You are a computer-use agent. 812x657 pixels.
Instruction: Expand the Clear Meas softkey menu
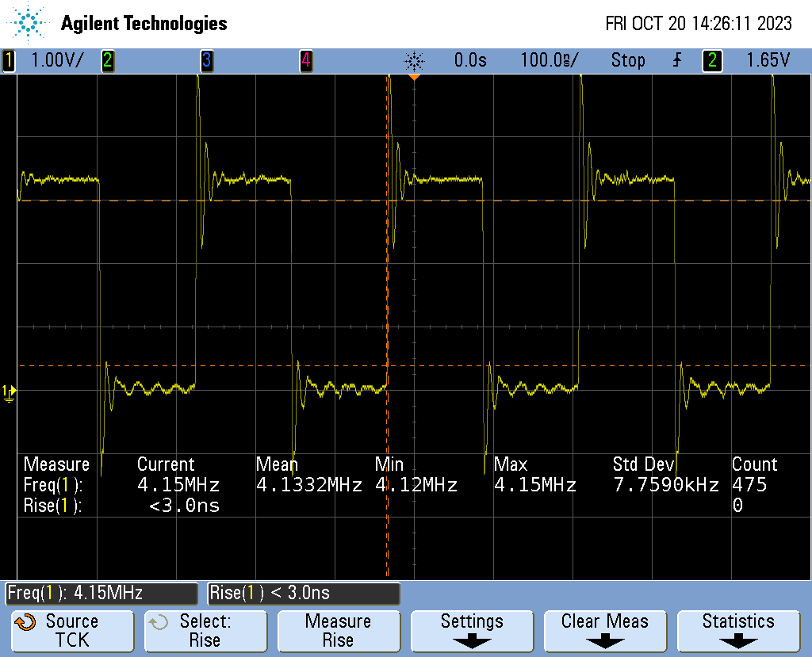click(604, 631)
